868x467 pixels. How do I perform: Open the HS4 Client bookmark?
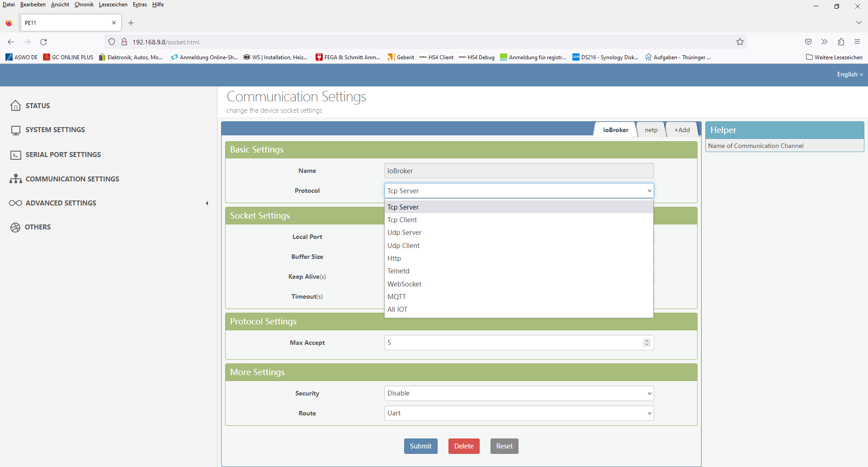(436, 57)
